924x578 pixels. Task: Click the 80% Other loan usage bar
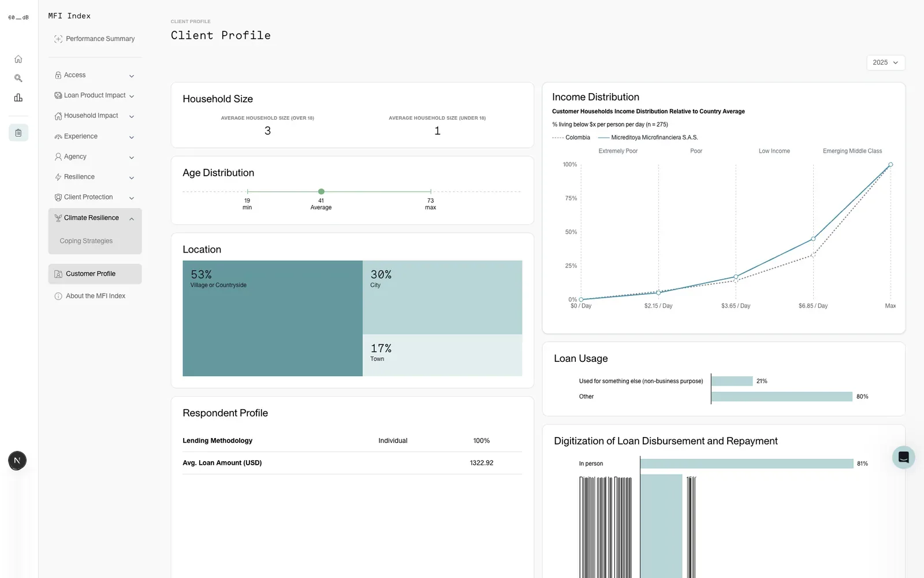click(782, 397)
